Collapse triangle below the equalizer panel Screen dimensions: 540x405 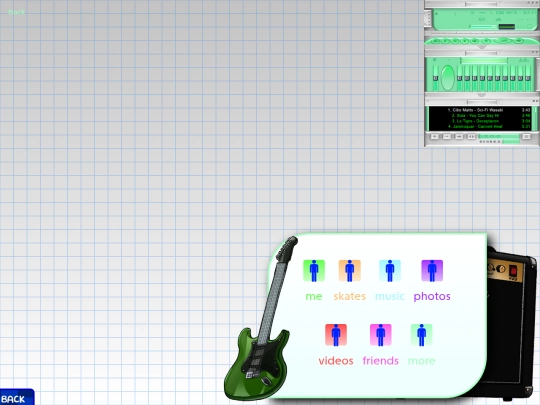[x=482, y=95]
